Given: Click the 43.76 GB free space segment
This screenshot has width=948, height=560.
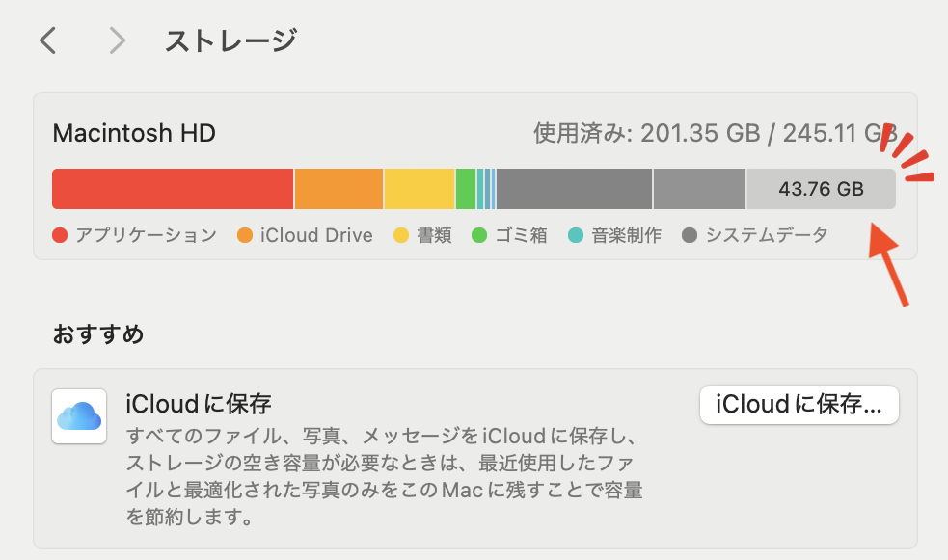Looking at the screenshot, I should 821,189.
